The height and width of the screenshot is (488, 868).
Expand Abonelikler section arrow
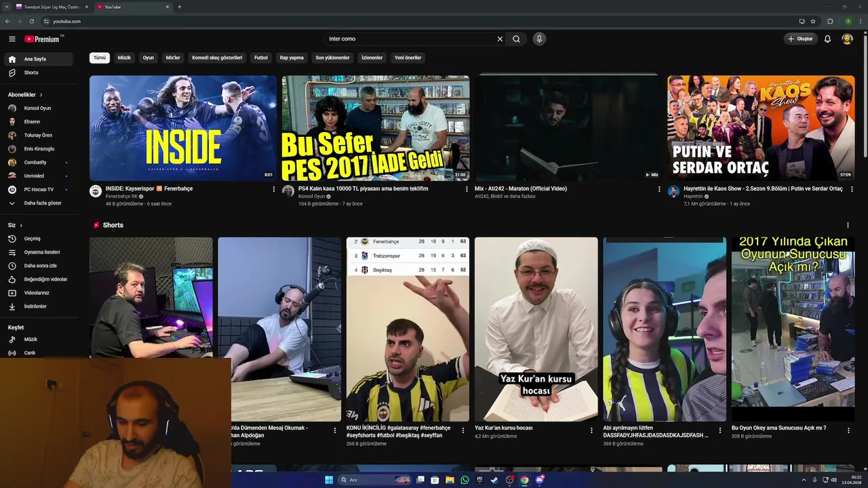[x=41, y=95]
